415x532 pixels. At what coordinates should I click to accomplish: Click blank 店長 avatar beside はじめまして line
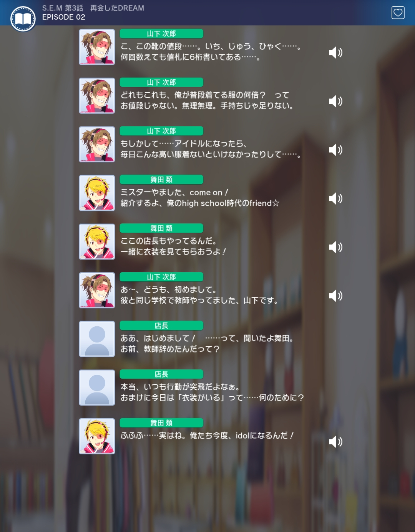[97, 339]
